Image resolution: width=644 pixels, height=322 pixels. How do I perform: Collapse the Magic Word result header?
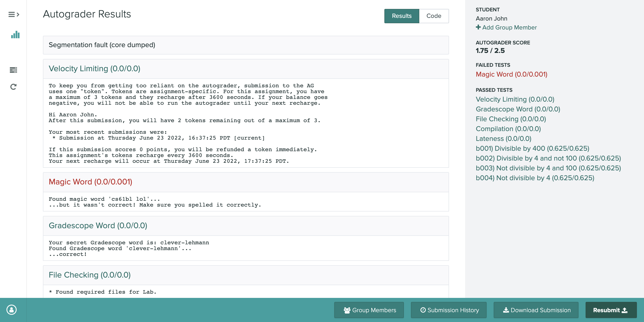pos(91,182)
